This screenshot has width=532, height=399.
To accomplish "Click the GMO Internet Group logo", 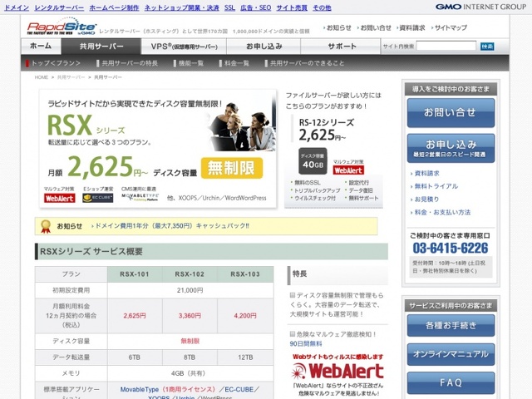I will click(481, 7).
